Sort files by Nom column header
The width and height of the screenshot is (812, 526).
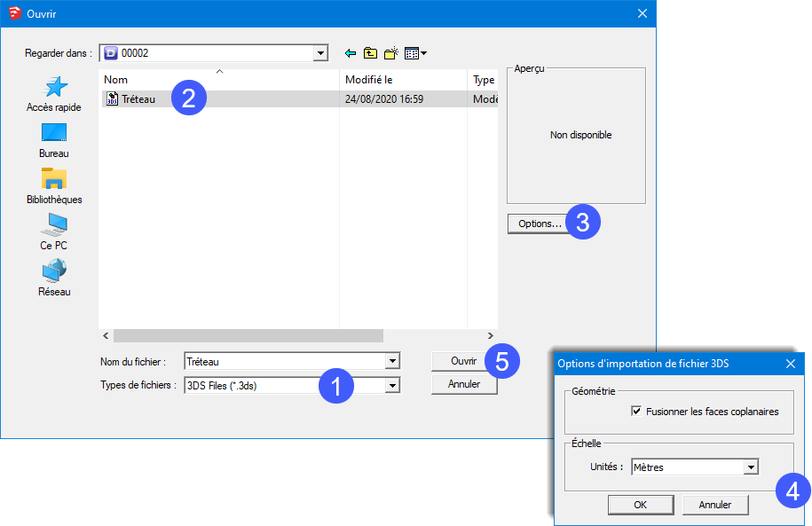219,80
